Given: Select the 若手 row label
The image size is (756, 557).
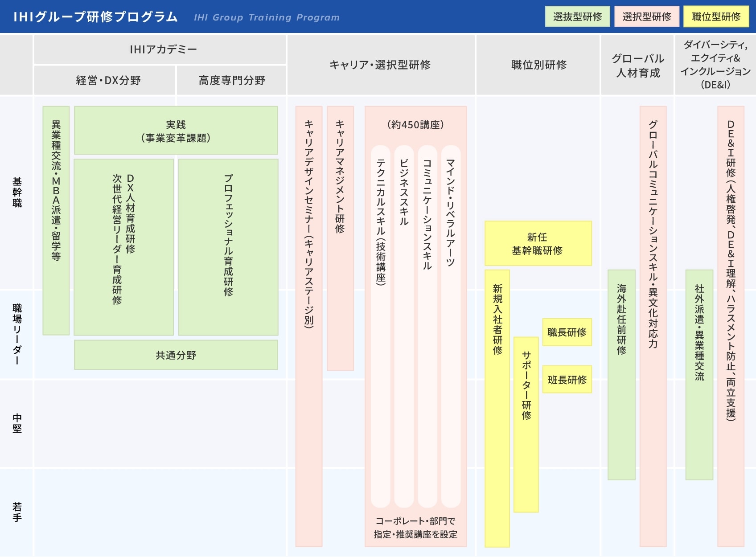Looking at the screenshot, I should (x=17, y=512).
